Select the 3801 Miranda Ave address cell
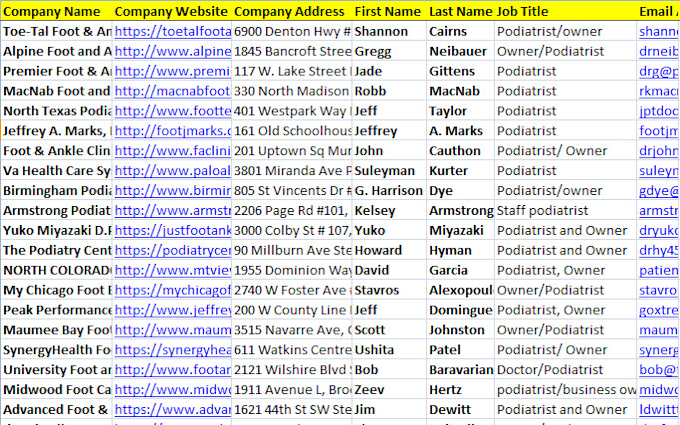The height and width of the screenshot is (425, 680). [292, 170]
